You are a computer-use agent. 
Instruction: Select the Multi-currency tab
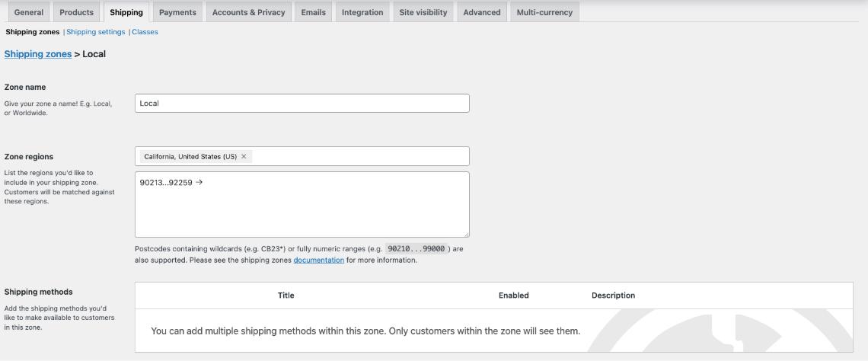(x=544, y=12)
